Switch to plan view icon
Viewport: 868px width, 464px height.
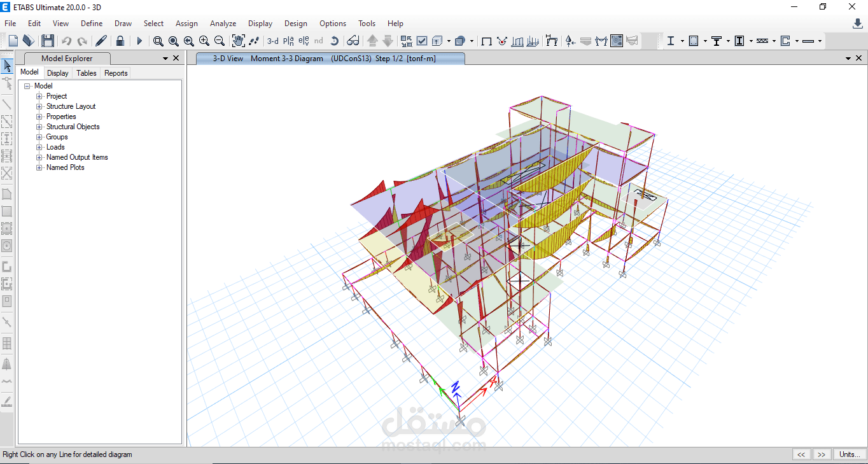point(288,41)
